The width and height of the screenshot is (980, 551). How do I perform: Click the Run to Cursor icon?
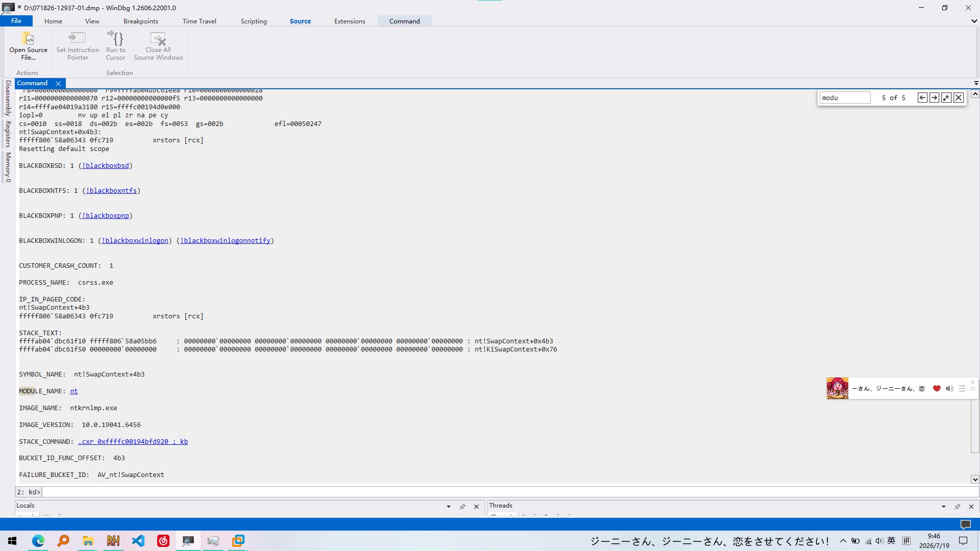point(115,38)
